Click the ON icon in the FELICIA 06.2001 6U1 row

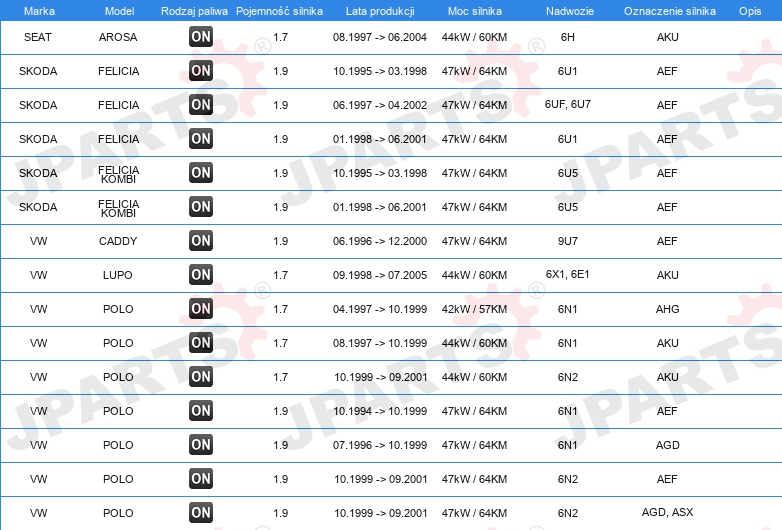[200, 139]
